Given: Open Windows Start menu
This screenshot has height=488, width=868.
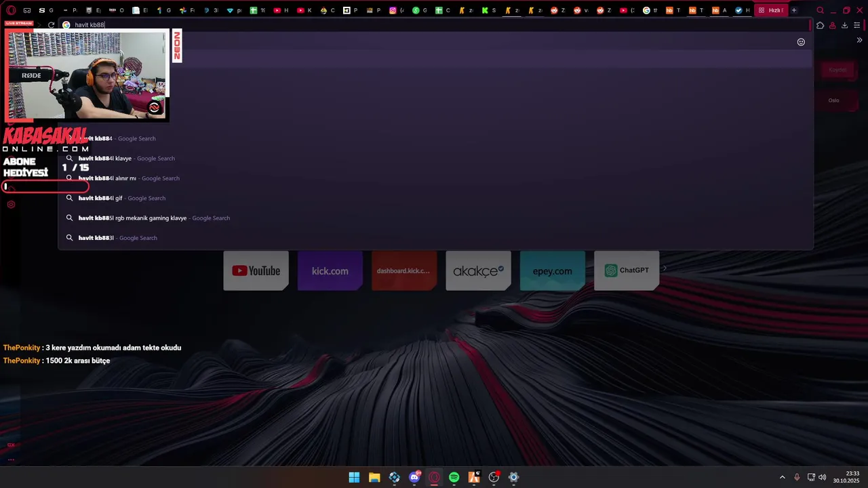Looking at the screenshot, I should click(x=354, y=477).
